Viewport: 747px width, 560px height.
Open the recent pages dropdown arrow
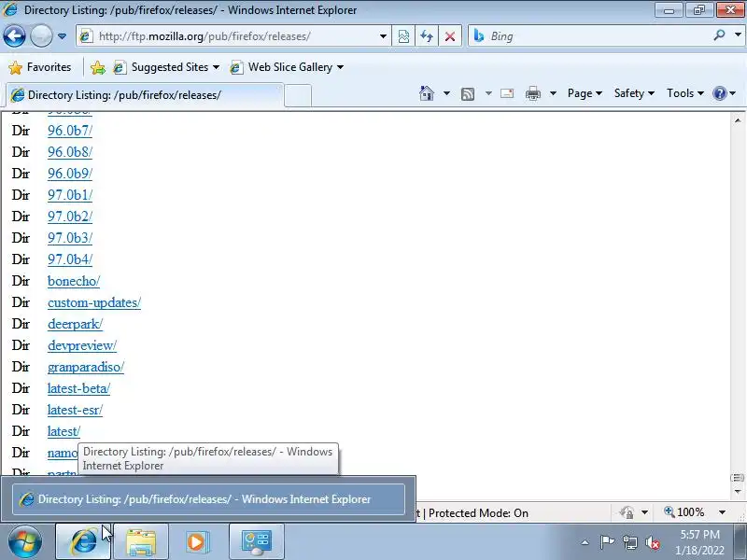(x=62, y=36)
